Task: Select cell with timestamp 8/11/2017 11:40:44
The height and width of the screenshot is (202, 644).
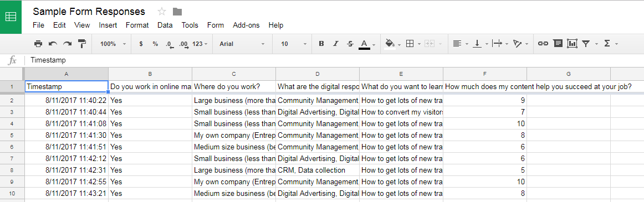Action: coord(67,112)
